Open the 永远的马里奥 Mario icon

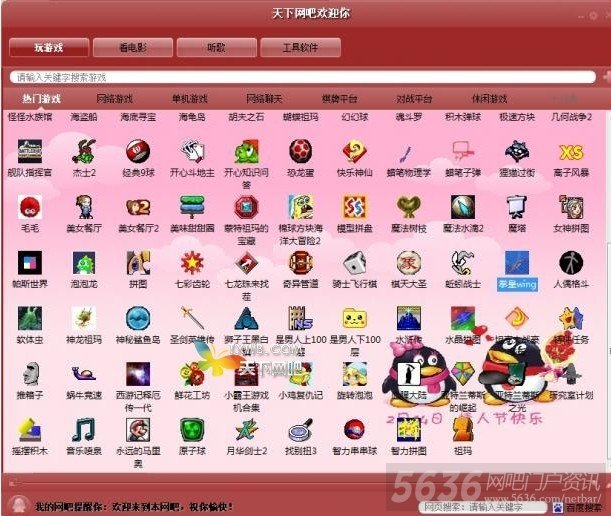pos(138,430)
